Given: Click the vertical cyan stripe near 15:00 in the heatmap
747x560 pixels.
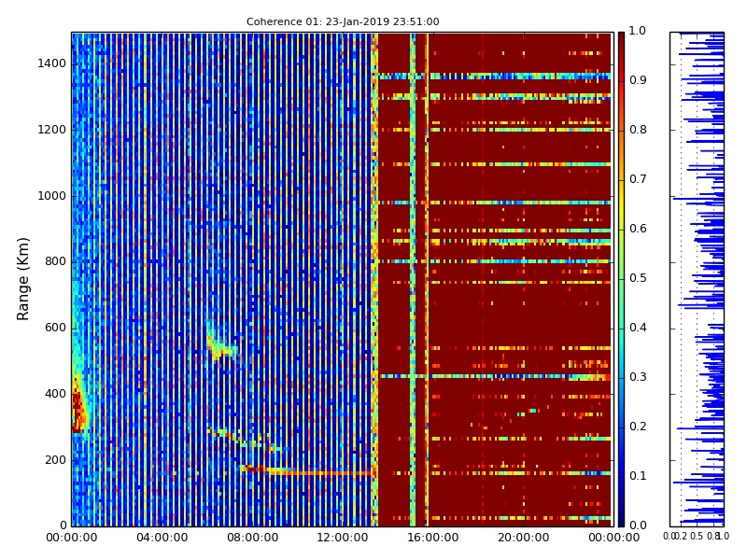Looking at the screenshot, I should click(x=413, y=279).
